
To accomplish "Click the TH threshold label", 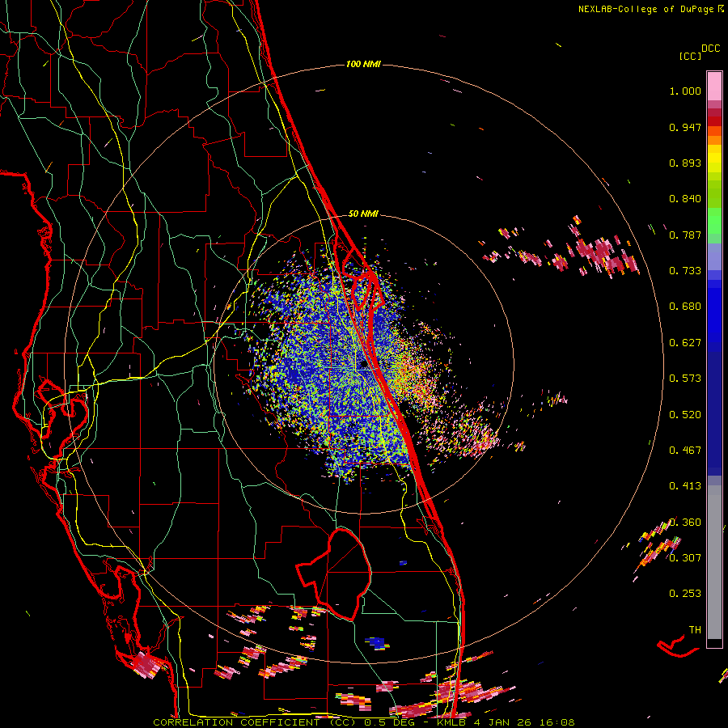I will pos(695,630).
